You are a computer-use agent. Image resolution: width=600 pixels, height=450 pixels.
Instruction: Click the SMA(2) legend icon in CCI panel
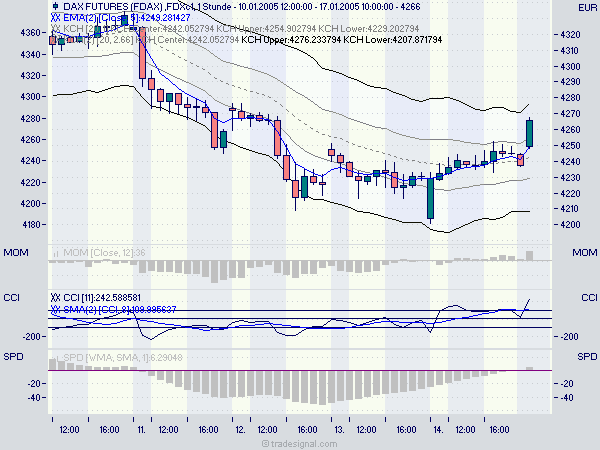coord(55,309)
